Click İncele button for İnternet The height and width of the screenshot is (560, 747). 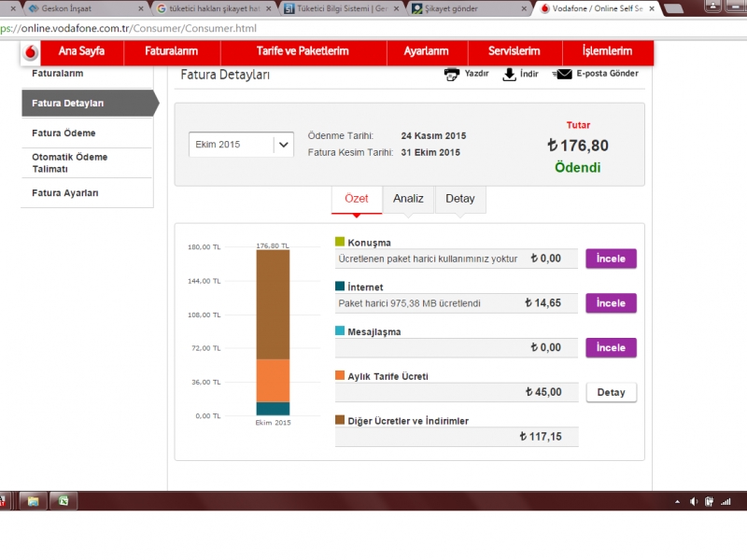click(612, 303)
